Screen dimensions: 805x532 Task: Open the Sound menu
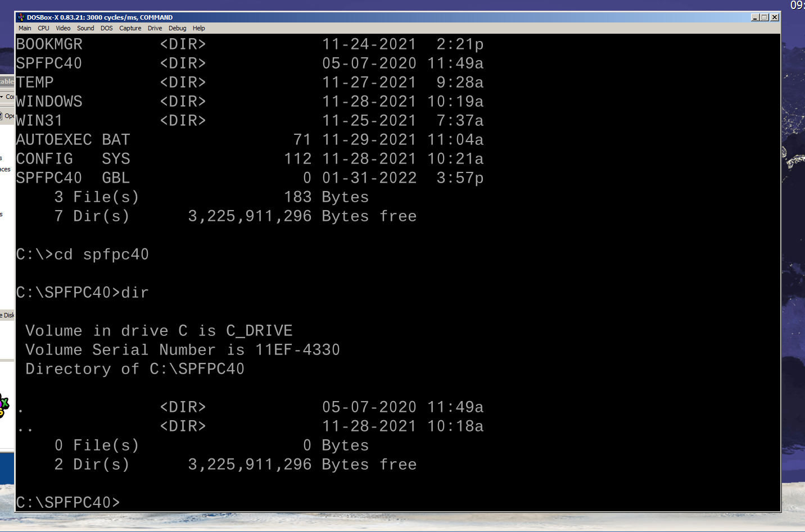tap(85, 28)
